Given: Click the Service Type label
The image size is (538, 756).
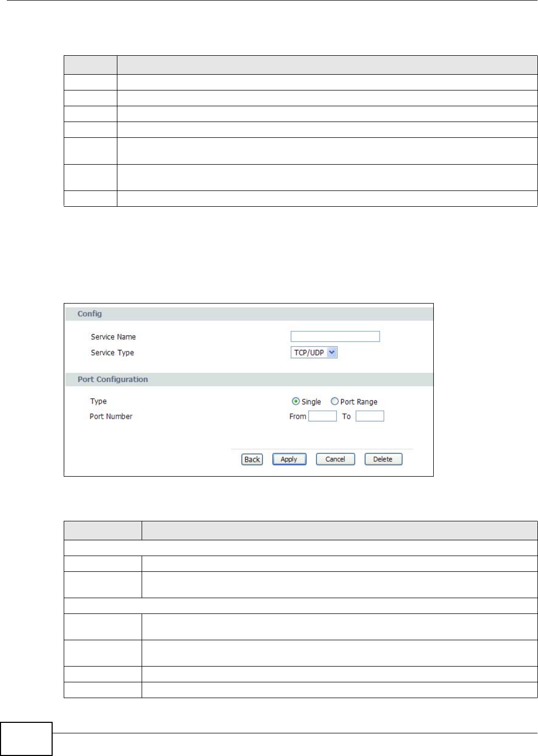Looking at the screenshot, I should [112, 352].
